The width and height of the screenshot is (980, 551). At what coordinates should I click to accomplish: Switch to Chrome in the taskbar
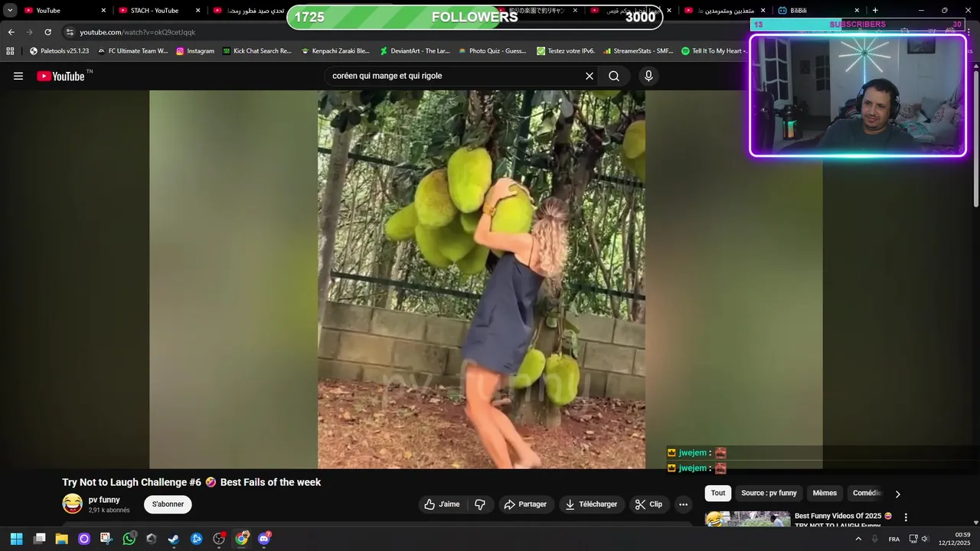tap(242, 539)
